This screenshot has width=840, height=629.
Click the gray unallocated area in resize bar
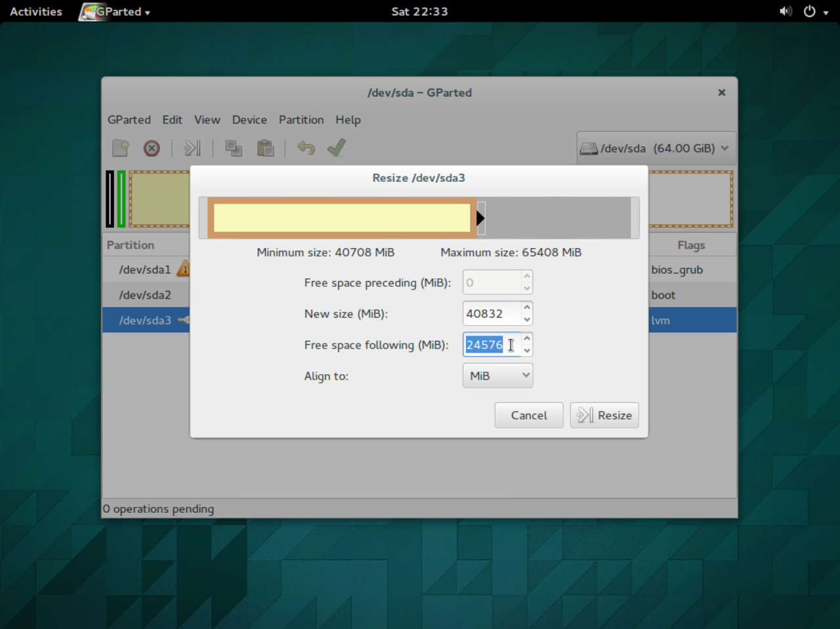click(x=558, y=218)
